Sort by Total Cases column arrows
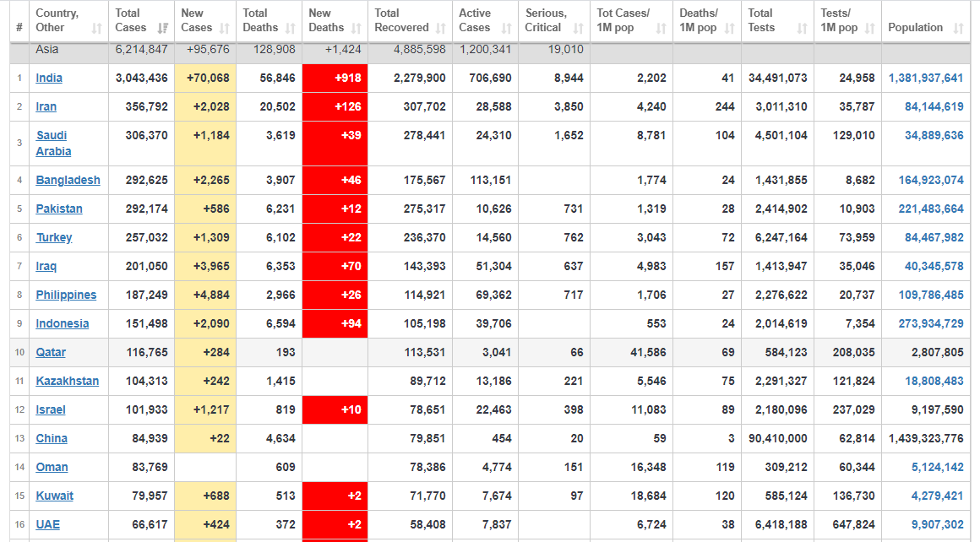Viewport: 980px width, 542px height. click(163, 28)
